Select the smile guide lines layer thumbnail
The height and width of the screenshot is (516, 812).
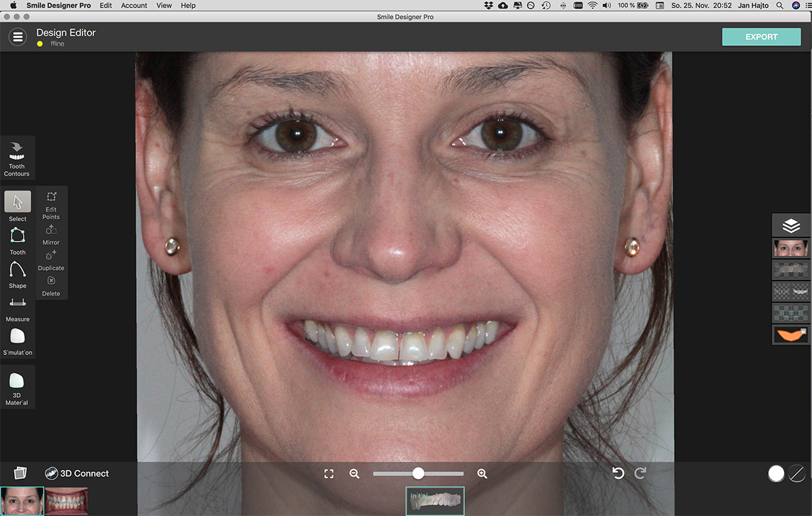(x=791, y=312)
